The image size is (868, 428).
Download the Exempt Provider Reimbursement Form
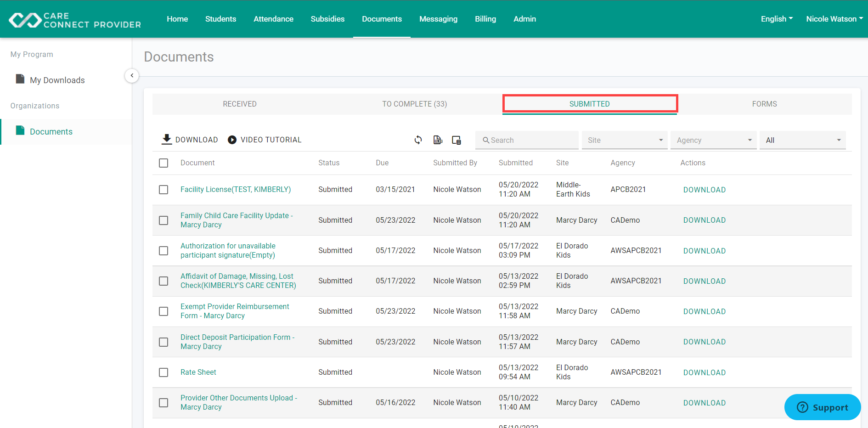705,311
